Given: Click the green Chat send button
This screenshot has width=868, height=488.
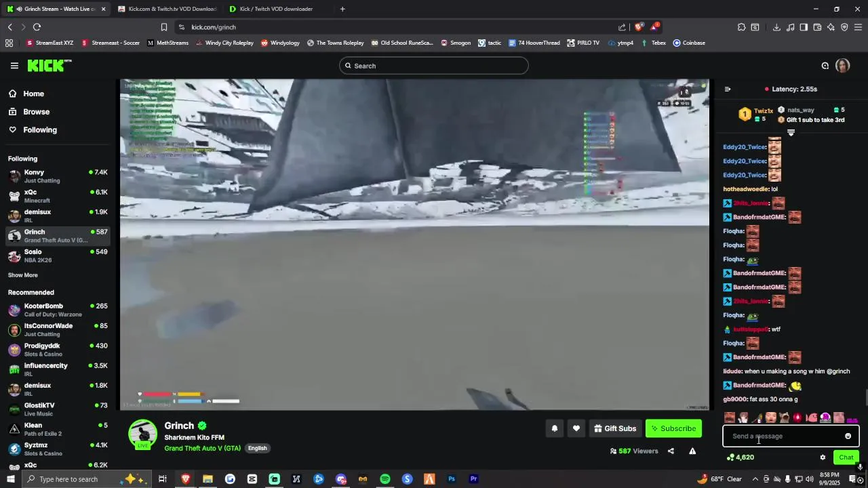Looking at the screenshot, I should (x=846, y=457).
